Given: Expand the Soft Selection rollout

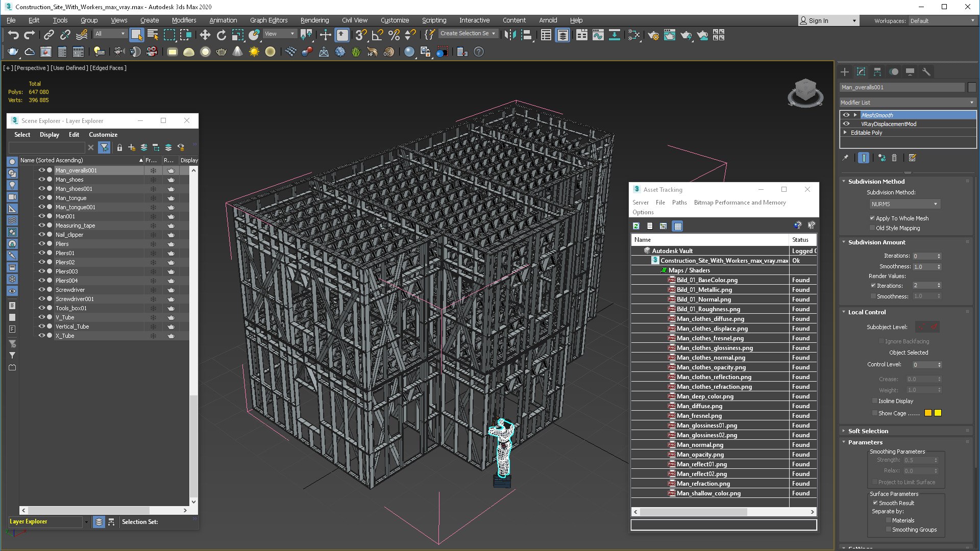Looking at the screenshot, I should (x=868, y=431).
